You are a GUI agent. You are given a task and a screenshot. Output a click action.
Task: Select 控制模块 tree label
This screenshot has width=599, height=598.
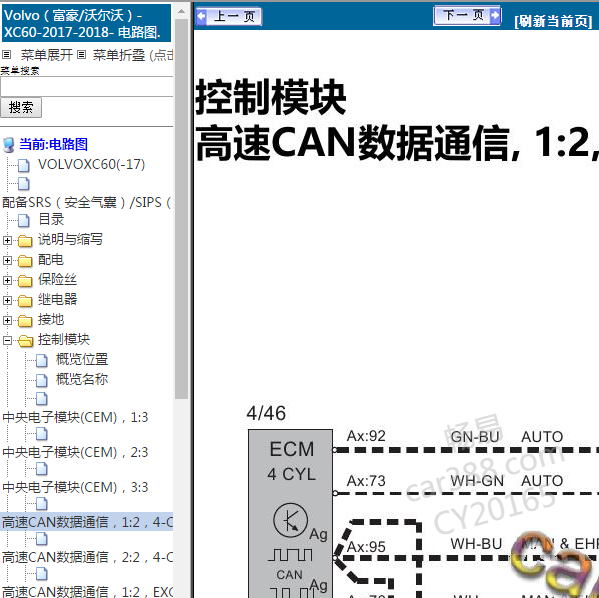(x=64, y=339)
